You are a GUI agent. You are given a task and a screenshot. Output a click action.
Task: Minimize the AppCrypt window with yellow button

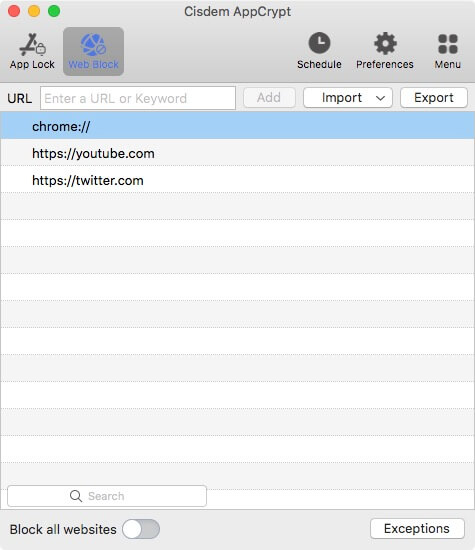click(x=34, y=11)
